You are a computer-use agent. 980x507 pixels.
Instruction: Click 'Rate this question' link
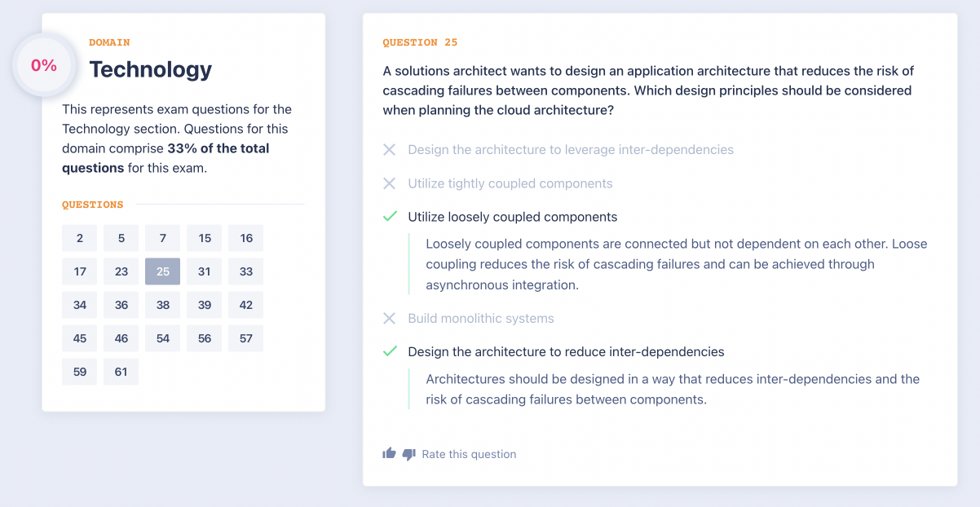coord(469,454)
